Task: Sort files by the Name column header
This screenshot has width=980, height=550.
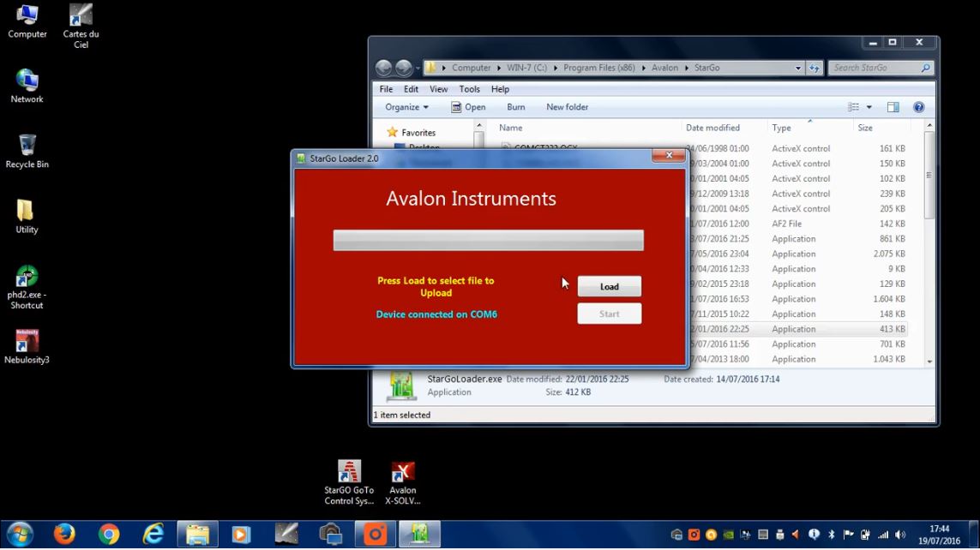Action: click(x=511, y=128)
